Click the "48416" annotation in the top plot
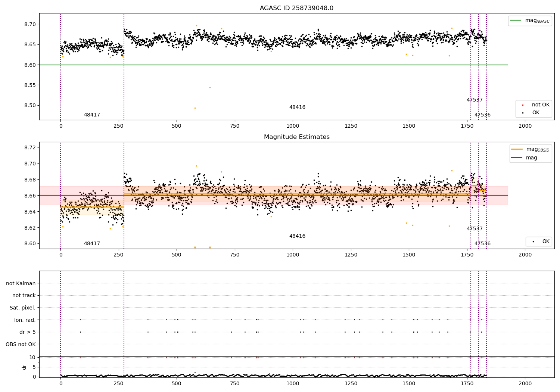The height and width of the screenshot is (392, 560). [x=297, y=108]
